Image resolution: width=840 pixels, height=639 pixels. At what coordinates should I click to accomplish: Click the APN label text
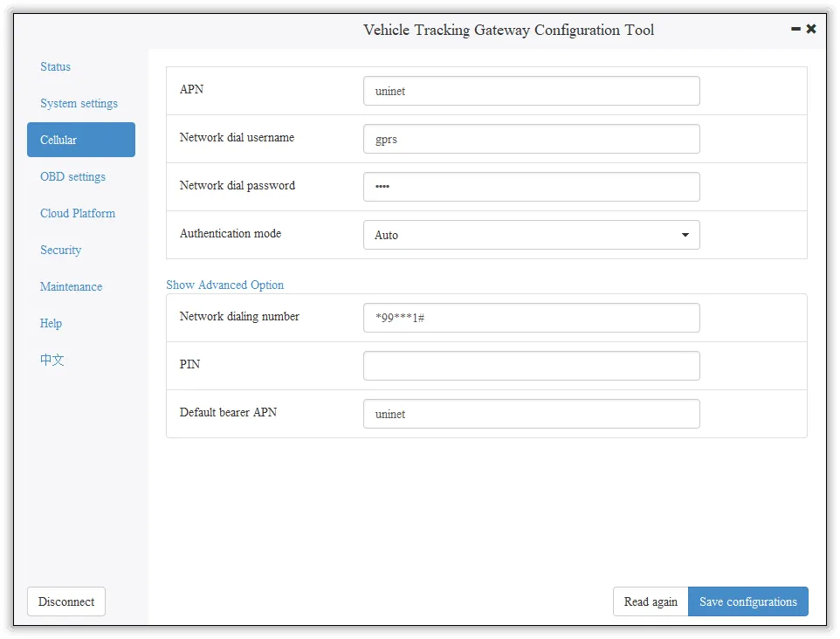tap(191, 89)
